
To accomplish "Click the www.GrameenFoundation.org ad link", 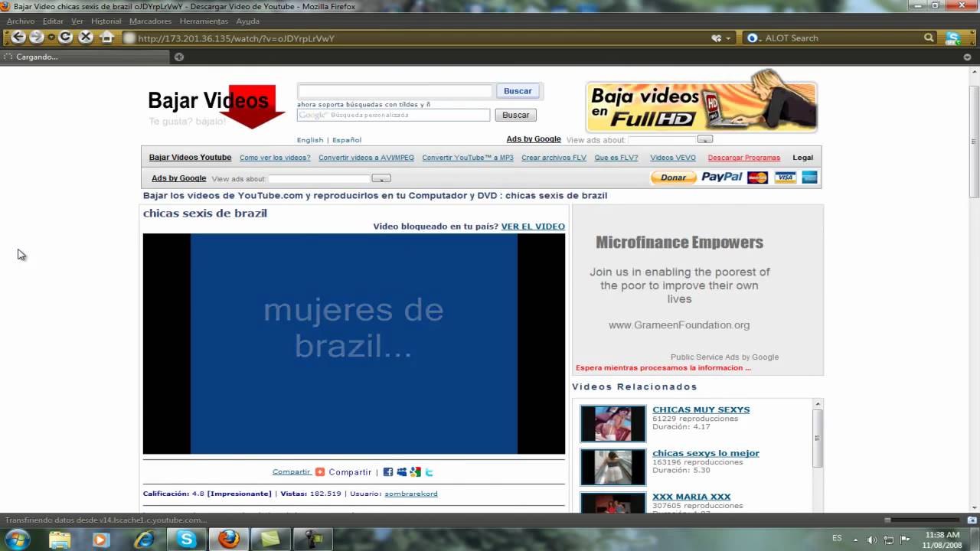I will 679,325.
